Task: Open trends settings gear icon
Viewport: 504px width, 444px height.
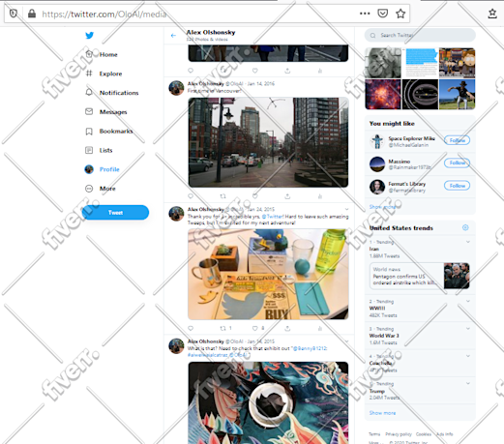Action: click(465, 227)
